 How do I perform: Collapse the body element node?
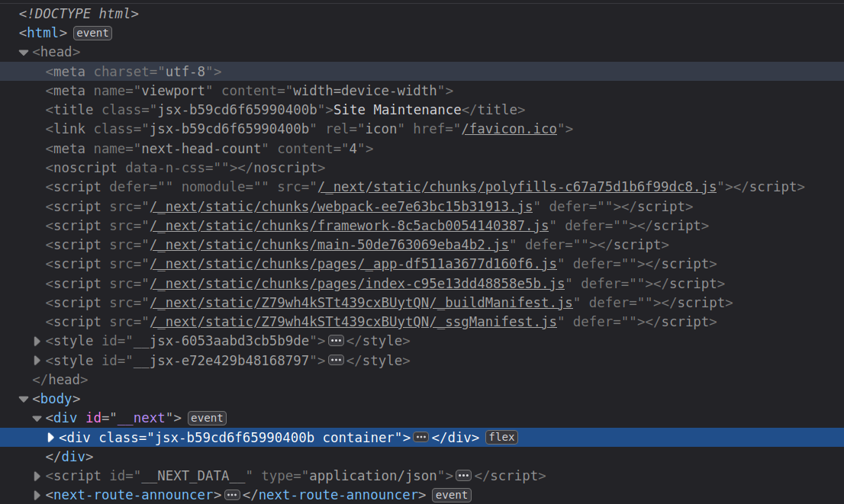(x=24, y=399)
